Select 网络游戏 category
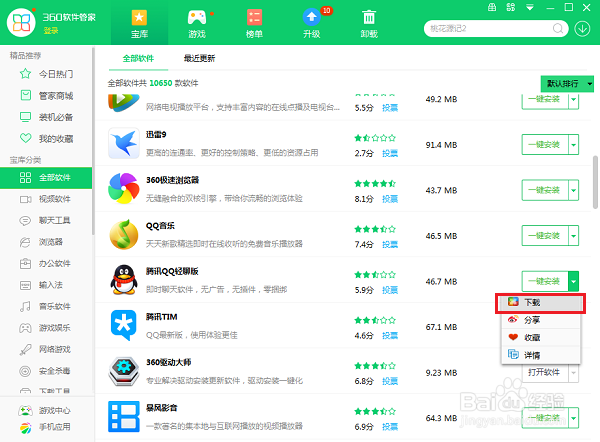 (46, 349)
